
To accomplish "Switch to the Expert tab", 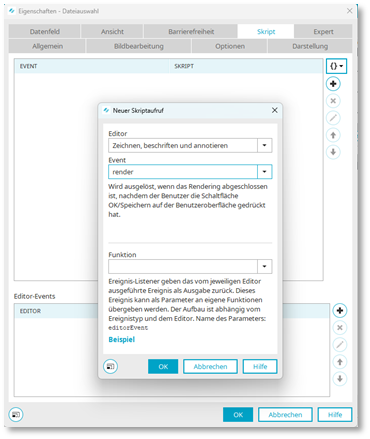I will coord(323,32).
